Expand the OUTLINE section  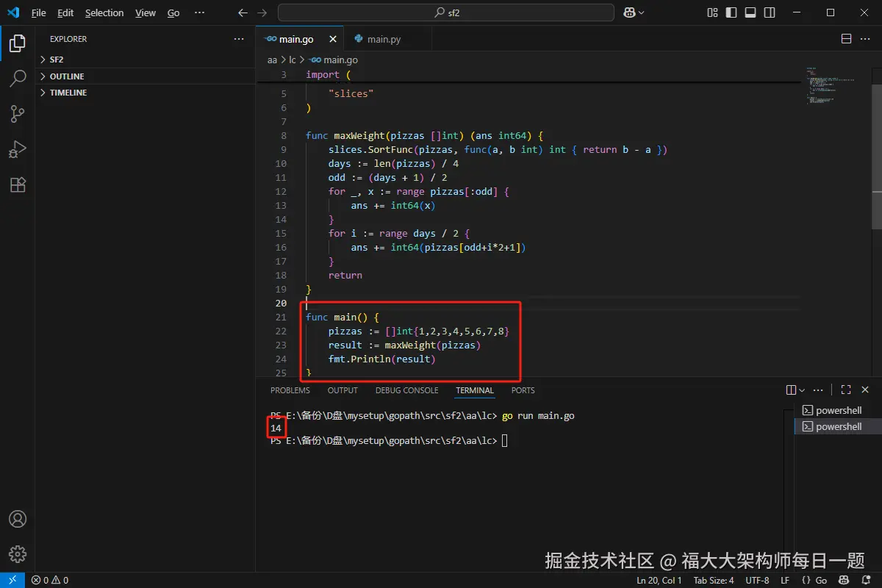145,76
